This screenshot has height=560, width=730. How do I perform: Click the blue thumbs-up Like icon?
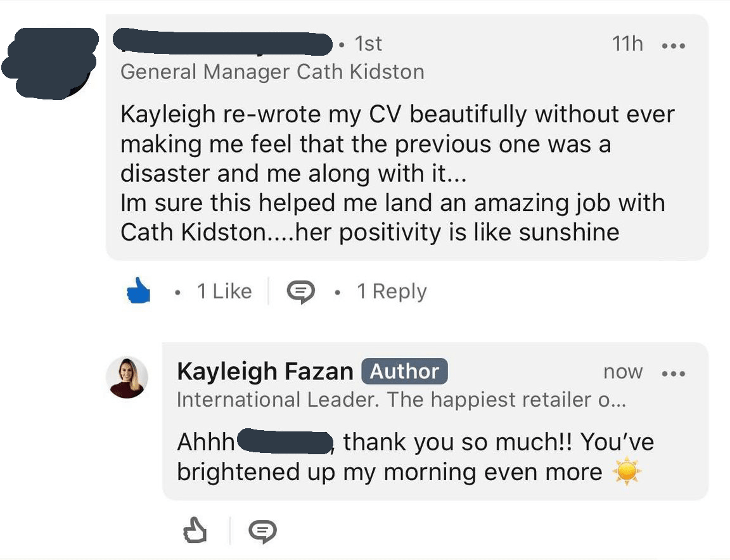pos(139,291)
